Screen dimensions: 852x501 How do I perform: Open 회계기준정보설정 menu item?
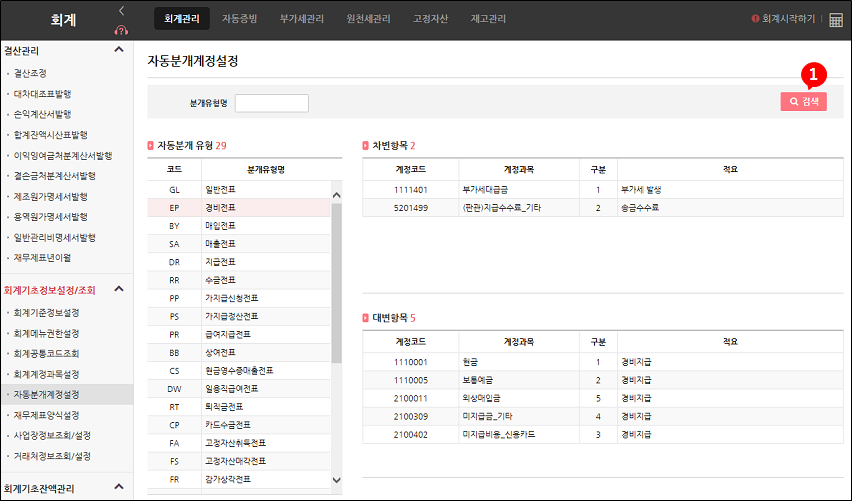click(46, 313)
